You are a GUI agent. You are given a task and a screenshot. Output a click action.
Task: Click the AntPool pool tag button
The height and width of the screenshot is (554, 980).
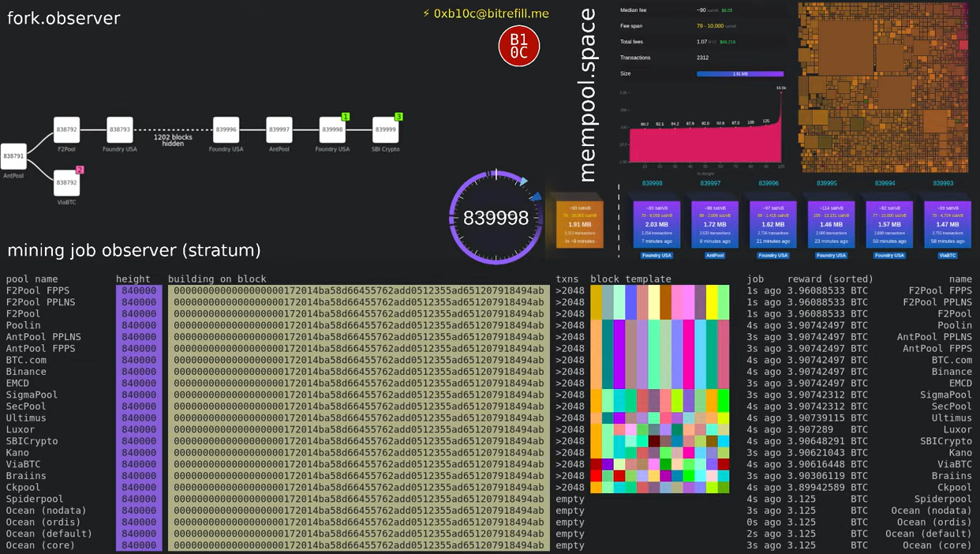pyautogui.click(x=714, y=256)
